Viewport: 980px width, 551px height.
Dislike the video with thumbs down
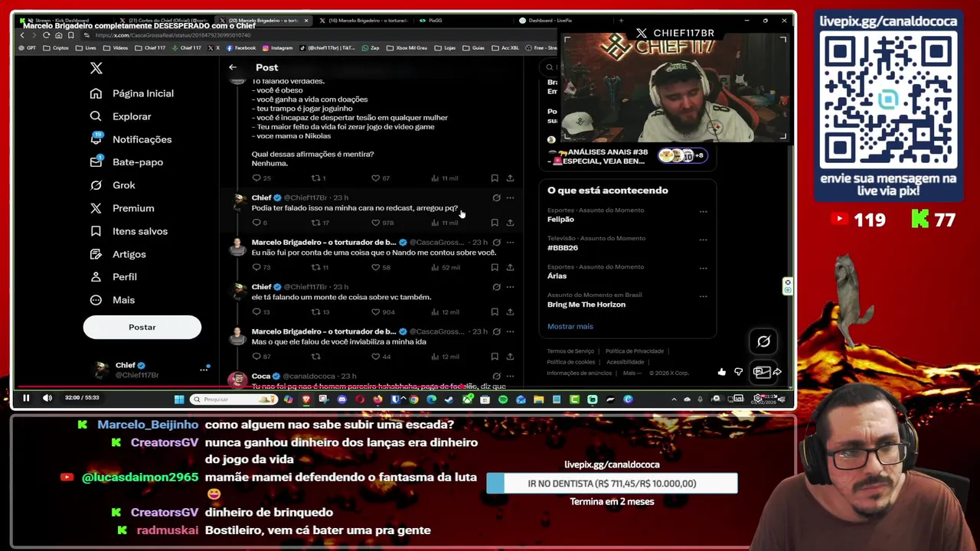pos(739,372)
